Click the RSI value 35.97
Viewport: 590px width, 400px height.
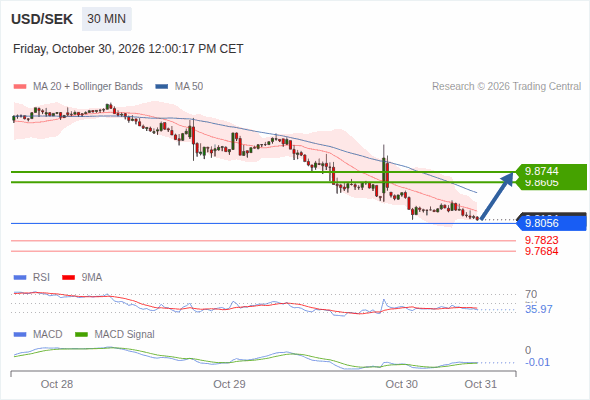tap(539, 309)
